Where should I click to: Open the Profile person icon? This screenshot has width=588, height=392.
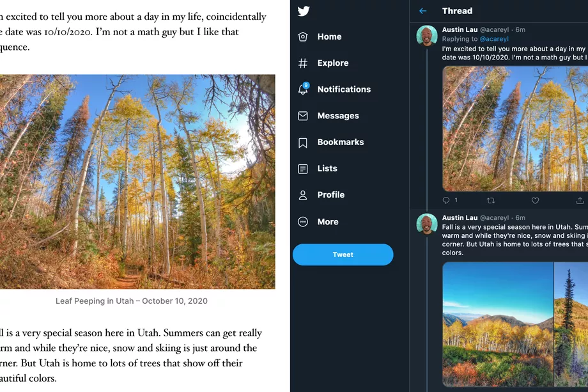tap(303, 195)
